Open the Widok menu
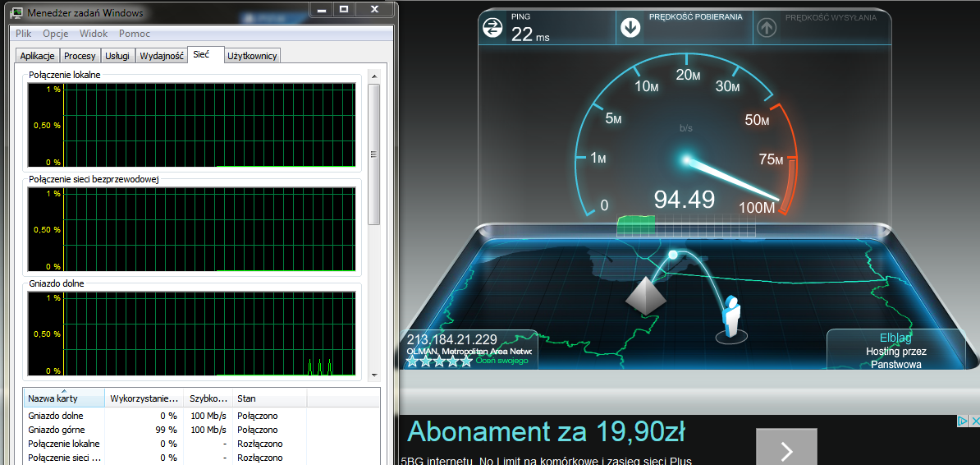Viewport: 980px width, 465px height. tap(93, 34)
